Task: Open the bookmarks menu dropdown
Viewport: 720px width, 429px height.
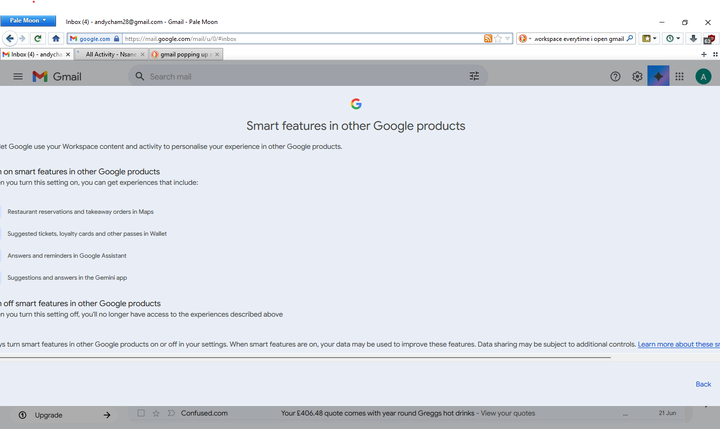Action: click(649, 39)
